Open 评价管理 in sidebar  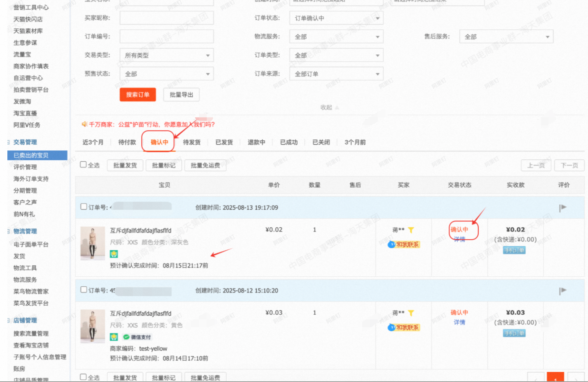[25, 167]
